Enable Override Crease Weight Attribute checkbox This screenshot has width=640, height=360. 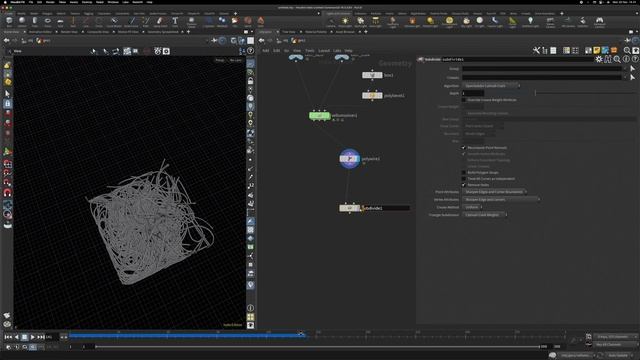pyautogui.click(x=464, y=100)
